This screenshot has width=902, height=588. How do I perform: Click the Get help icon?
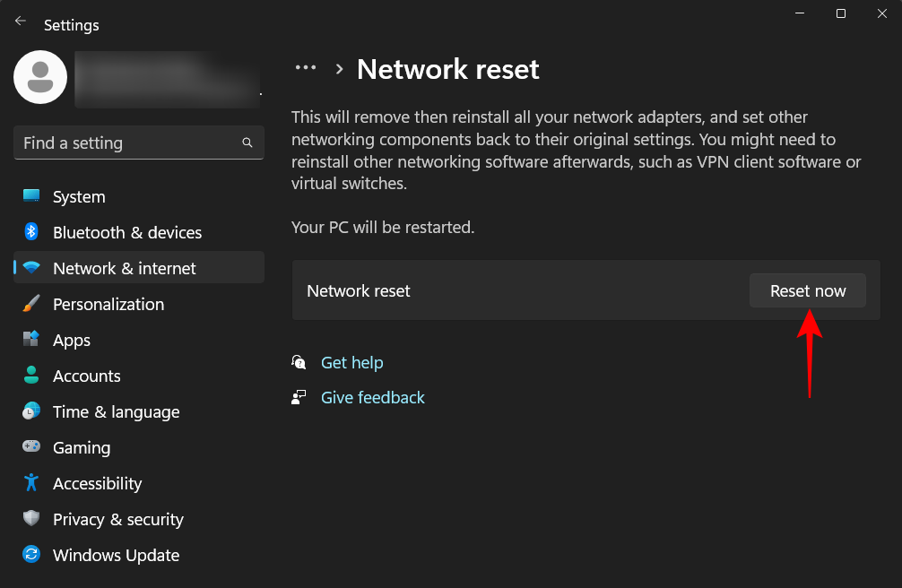tap(299, 362)
